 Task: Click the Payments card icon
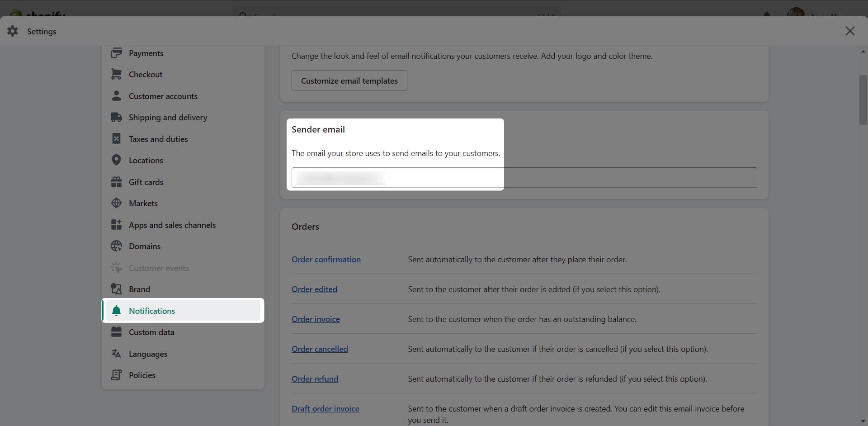(116, 53)
